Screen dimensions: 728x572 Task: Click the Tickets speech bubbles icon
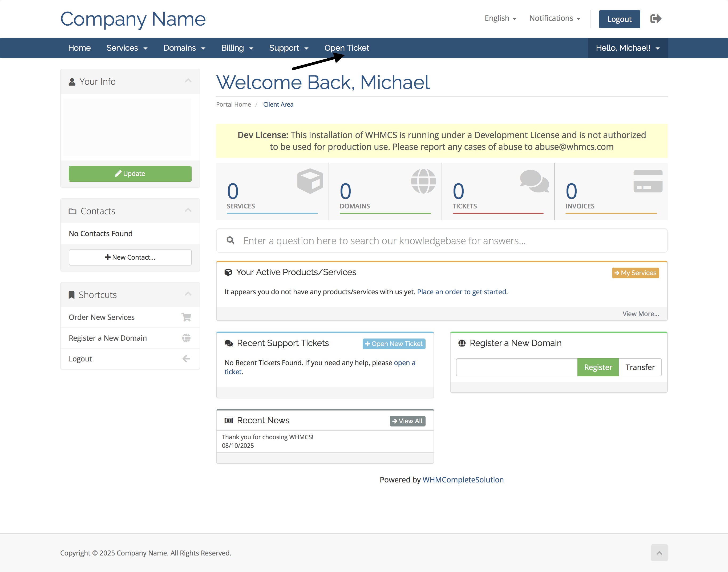(534, 181)
